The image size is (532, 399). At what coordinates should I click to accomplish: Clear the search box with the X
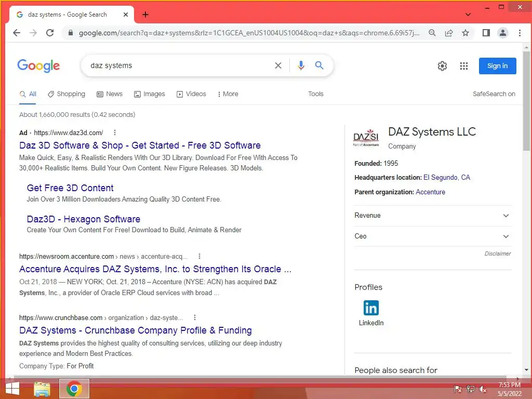[278, 65]
